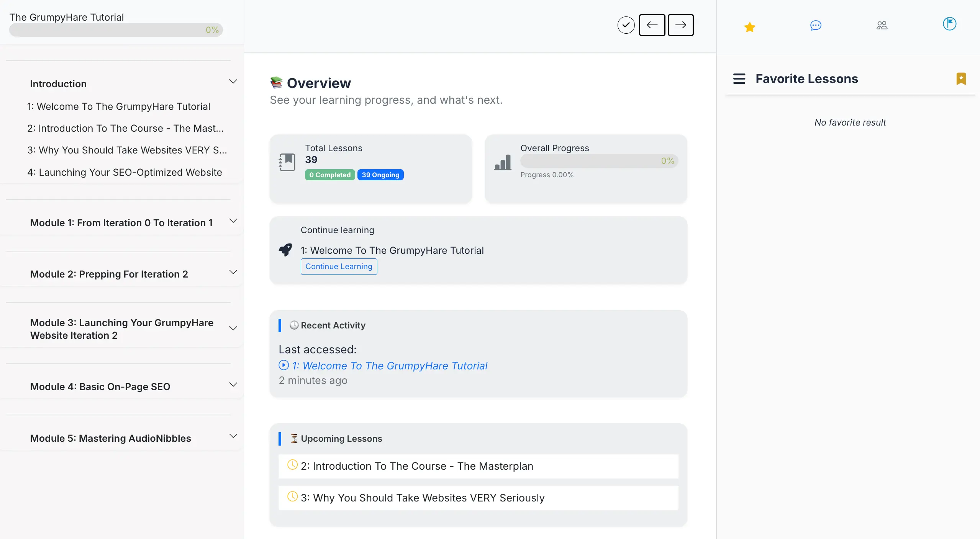
Task: Click the bookmark icon in Favorite Lessons panel
Action: click(962, 79)
